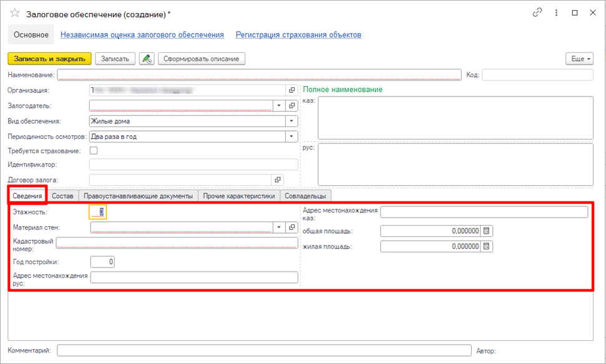Focus the Кадастровый номер field

pos(177,243)
